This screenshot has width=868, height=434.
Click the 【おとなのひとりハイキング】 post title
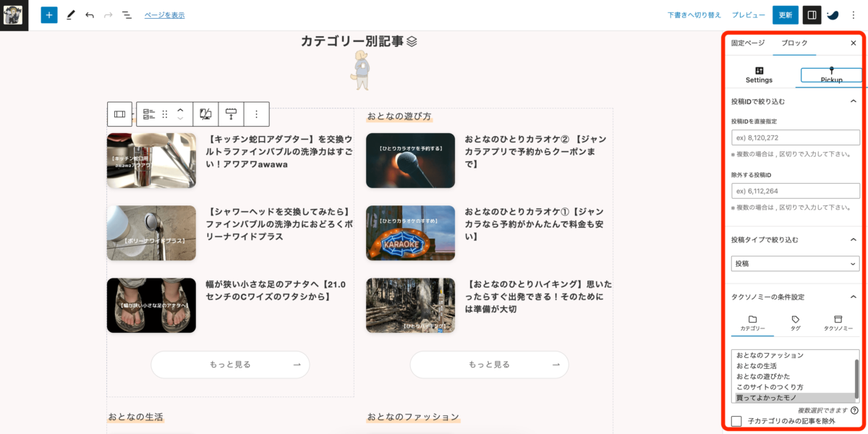539,297
